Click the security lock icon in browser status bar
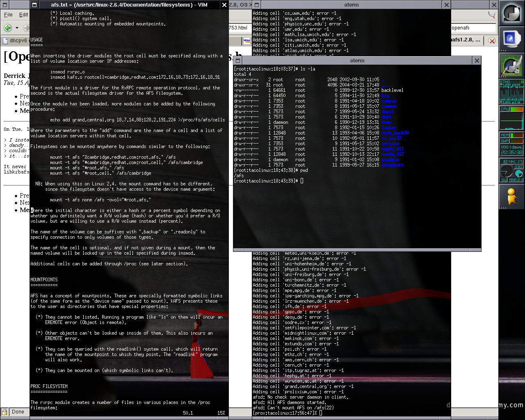This screenshot has height=420, width=525. point(5,412)
